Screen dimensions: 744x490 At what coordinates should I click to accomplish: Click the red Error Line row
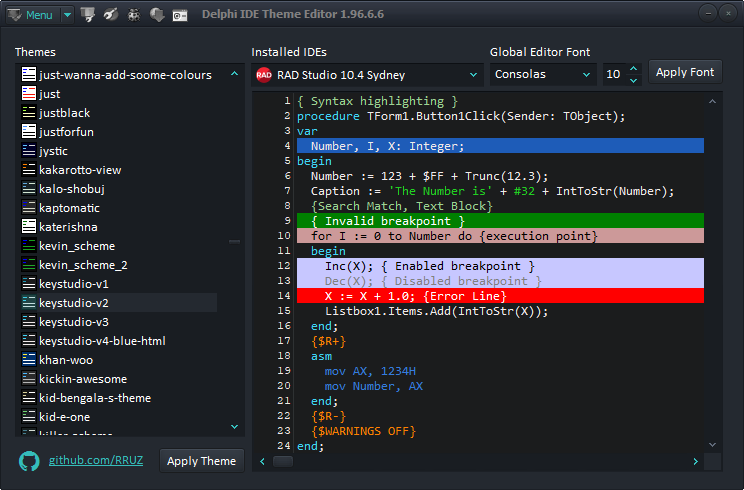point(500,296)
